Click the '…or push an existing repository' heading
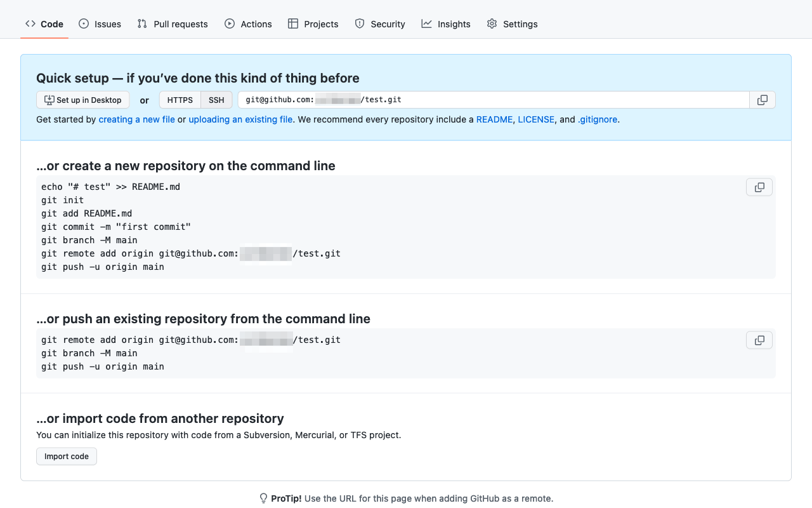The height and width of the screenshot is (508, 812). pyautogui.click(x=203, y=319)
